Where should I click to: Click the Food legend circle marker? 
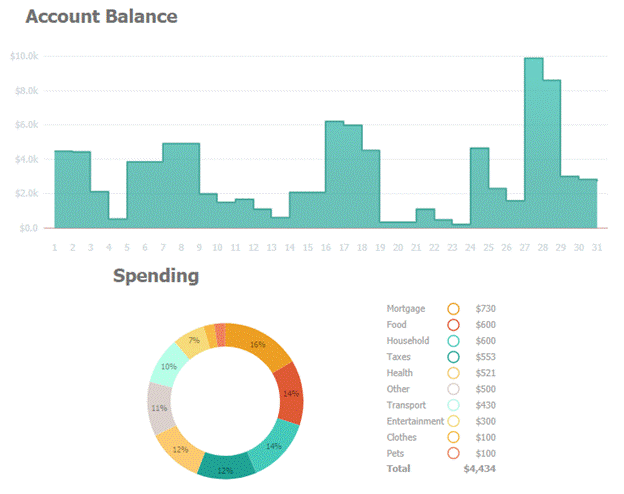pos(453,325)
